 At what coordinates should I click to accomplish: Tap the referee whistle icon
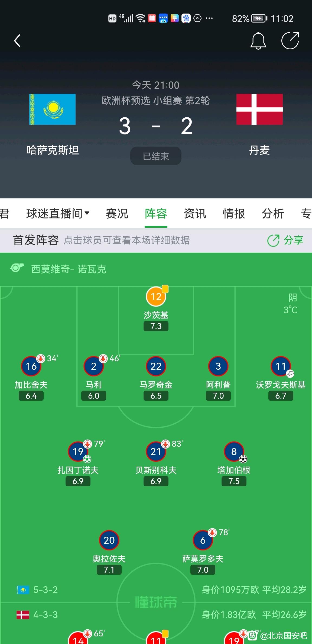17,268
